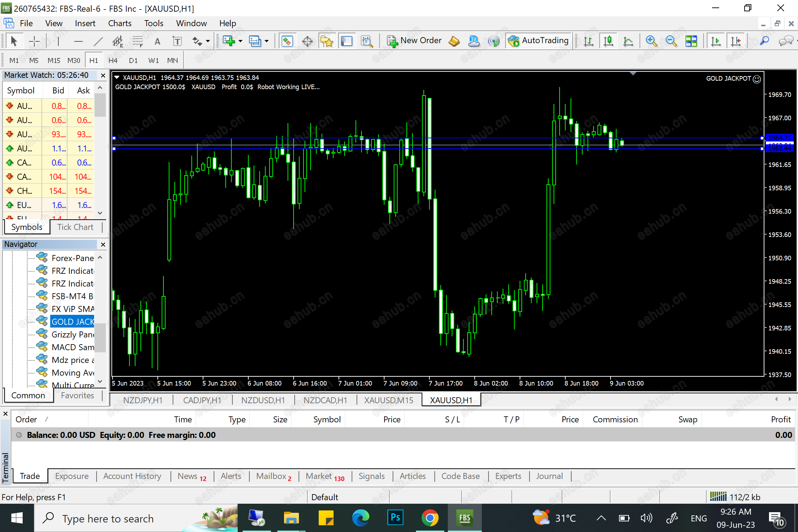Select the Text tool (A)
This screenshot has width=798, height=532.
coord(157,41)
